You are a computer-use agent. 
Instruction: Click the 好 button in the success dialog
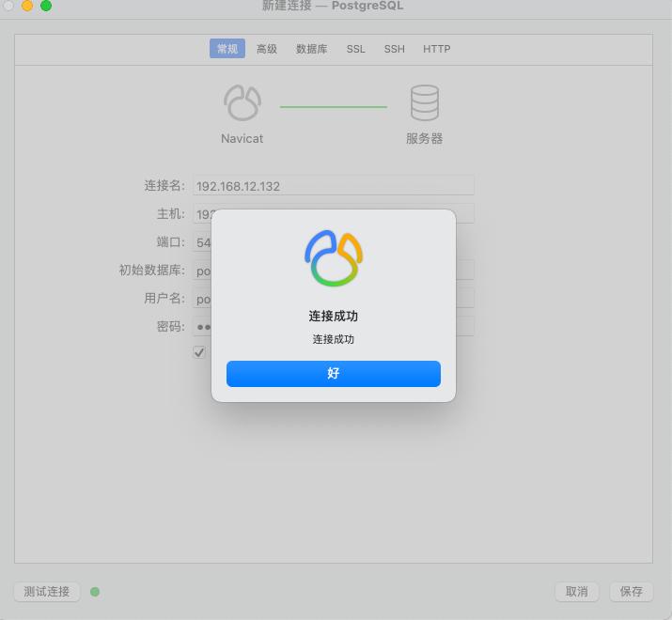point(334,374)
